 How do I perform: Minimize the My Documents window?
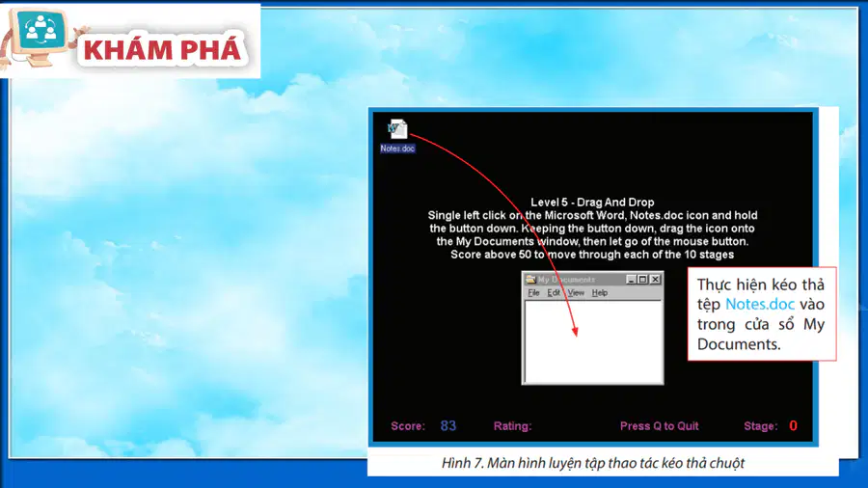631,280
